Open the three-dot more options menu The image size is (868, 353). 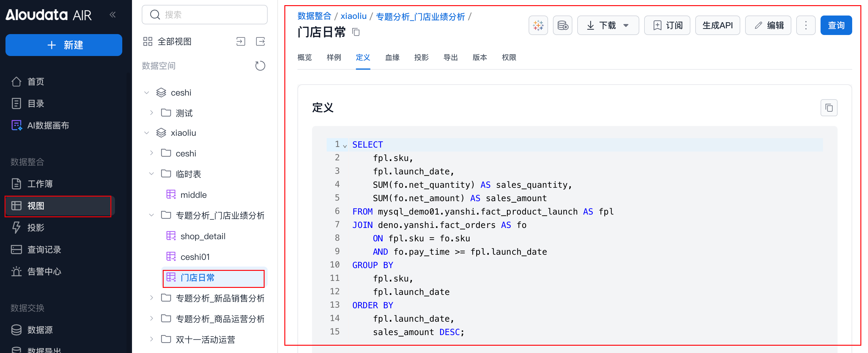tap(806, 25)
